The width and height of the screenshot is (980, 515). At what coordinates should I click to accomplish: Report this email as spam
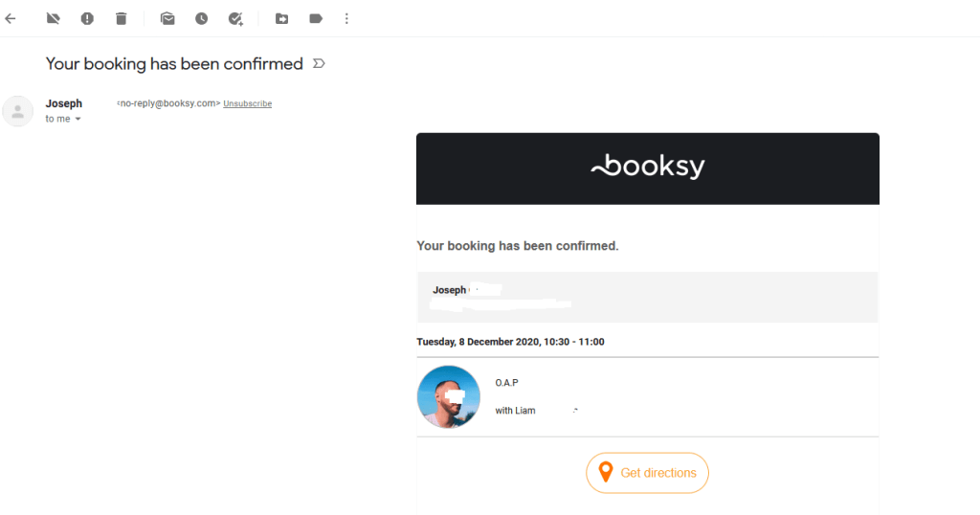click(x=87, y=18)
